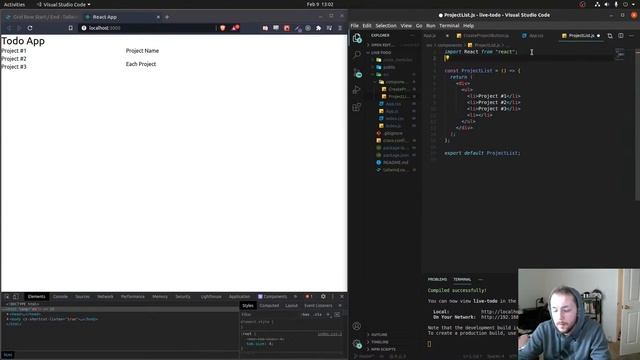Expand the node_modules folder
The height and width of the screenshot is (360, 640).
(x=394, y=60)
